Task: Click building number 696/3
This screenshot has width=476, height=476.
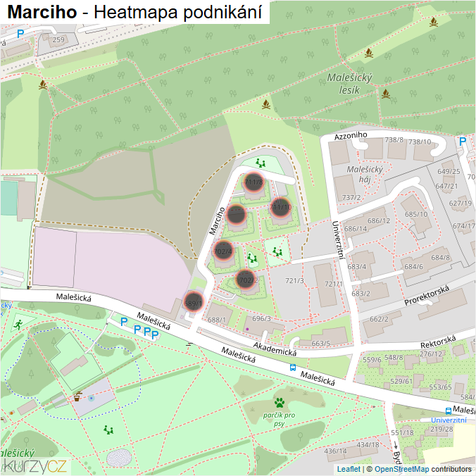Action: click(261, 318)
